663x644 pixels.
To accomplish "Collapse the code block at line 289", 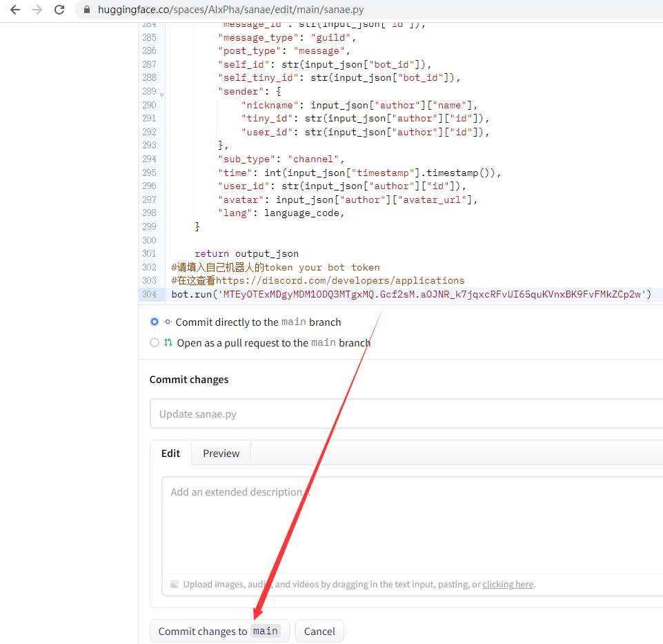I will click(x=160, y=92).
